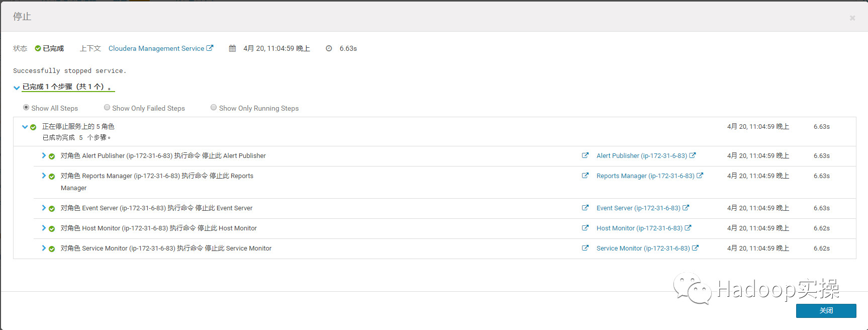The width and height of the screenshot is (868, 330).
Task: Open the Cloudera Management Service link
Action: [x=156, y=49]
